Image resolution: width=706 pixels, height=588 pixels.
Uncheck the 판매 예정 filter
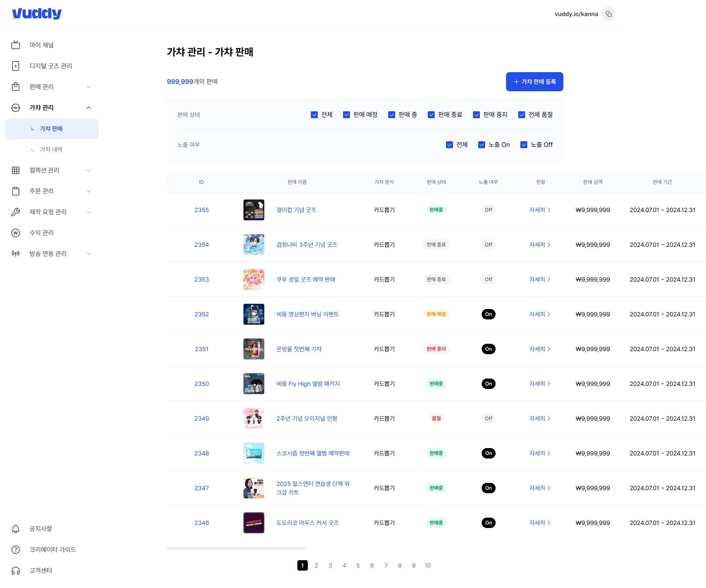[346, 115]
